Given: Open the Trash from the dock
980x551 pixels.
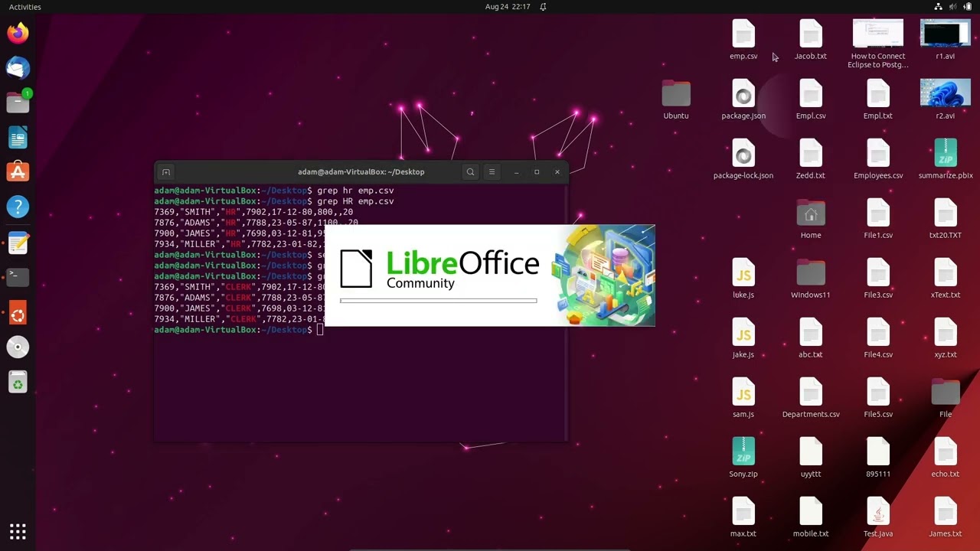Looking at the screenshot, I should click(x=18, y=382).
